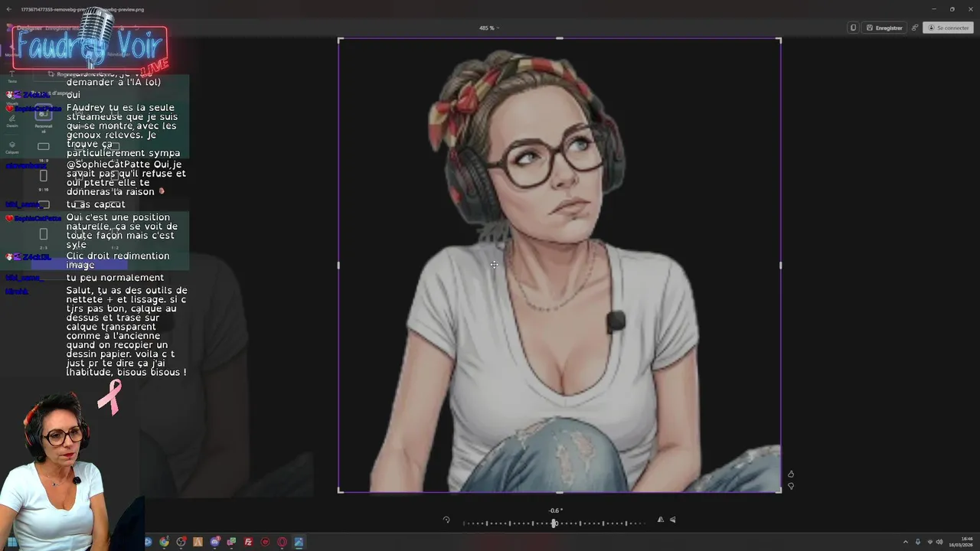Grab the top-left crop corner handle
The height and width of the screenshot is (551, 980).
(x=341, y=40)
